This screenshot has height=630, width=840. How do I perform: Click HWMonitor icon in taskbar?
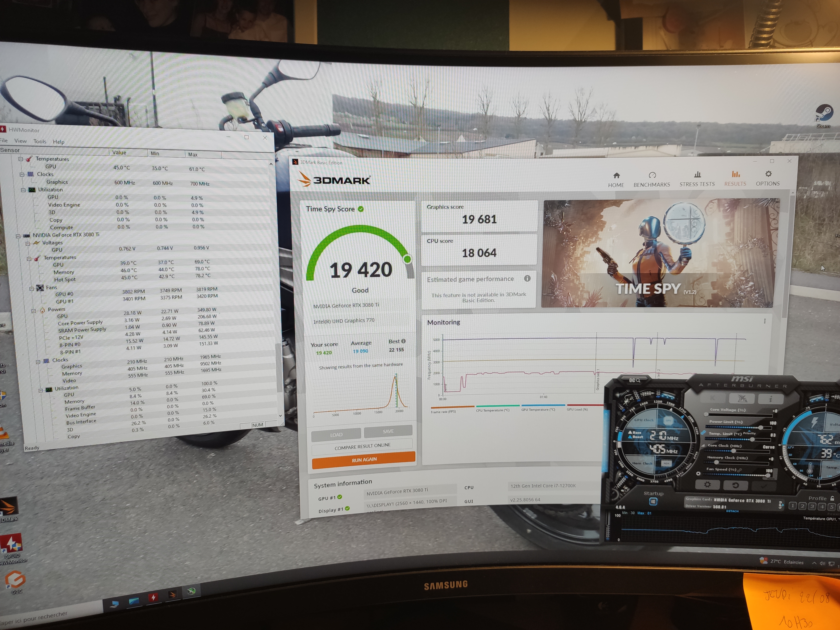tap(154, 597)
